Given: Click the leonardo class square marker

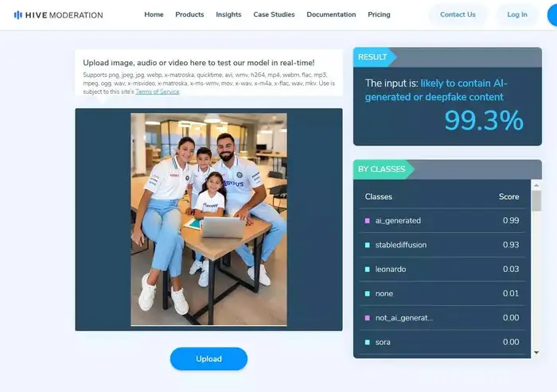Looking at the screenshot, I should [368, 270].
